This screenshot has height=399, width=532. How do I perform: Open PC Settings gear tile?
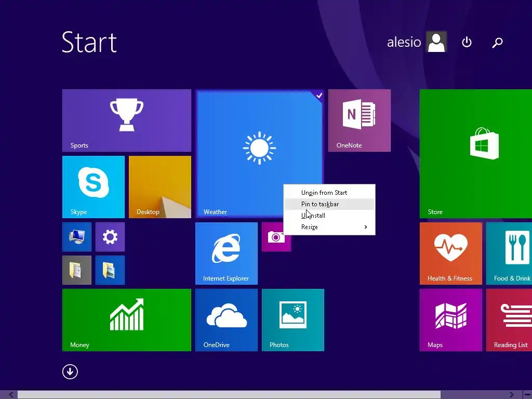pyautogui.click(x=110, y=237)
